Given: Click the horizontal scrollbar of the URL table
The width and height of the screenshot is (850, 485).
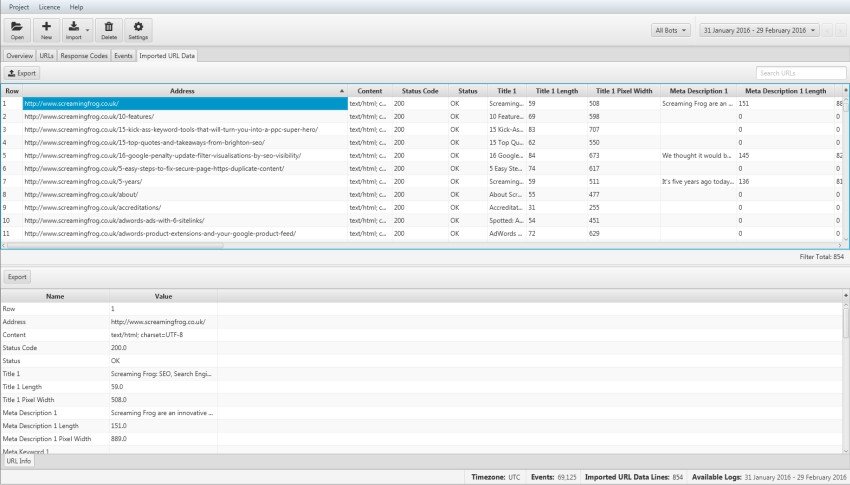Looking at the screenshot, I should pos(113,245).
